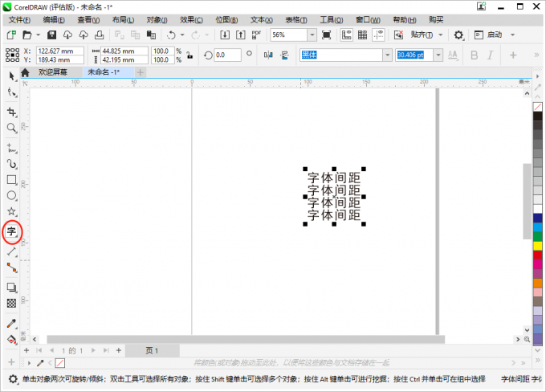Select the Polygon star tool
The image size is (546, 392).
12,212
